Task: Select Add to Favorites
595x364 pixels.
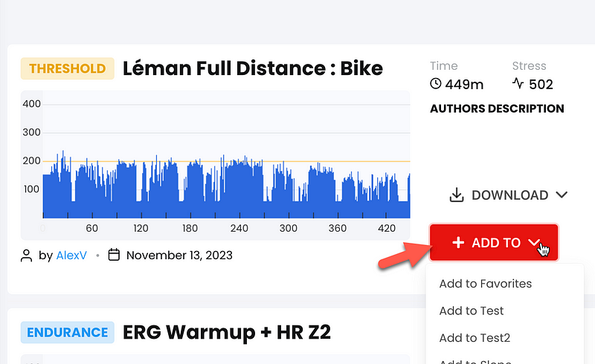Action: (x=486, y=284)
